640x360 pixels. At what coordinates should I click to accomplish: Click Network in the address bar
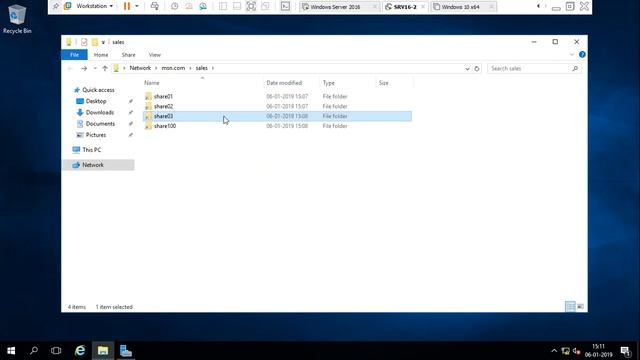click(140, 68)
